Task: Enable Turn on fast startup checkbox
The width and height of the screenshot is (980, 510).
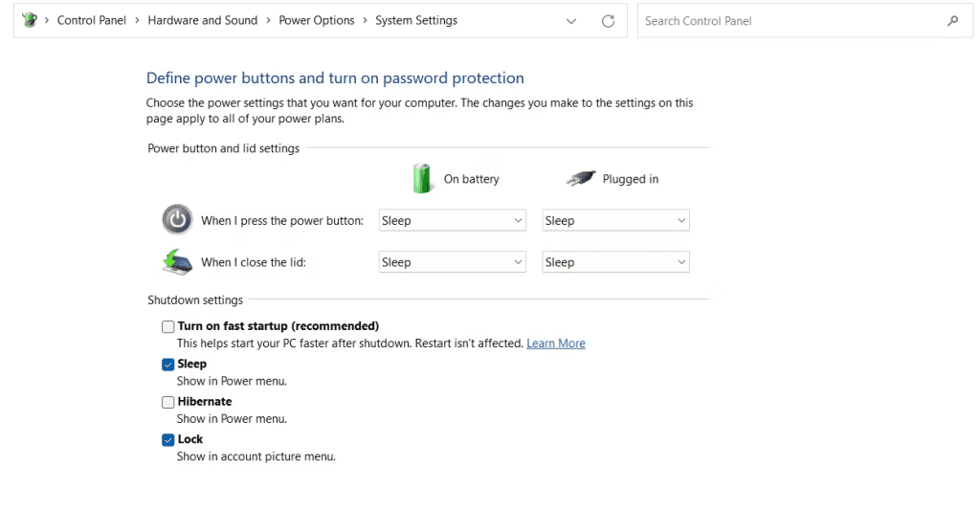Action: (168, 326)
